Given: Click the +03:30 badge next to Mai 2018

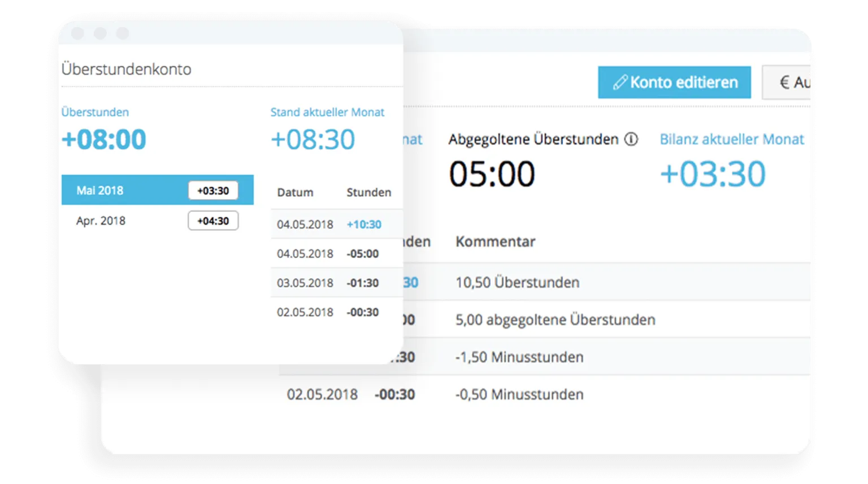Looking at the screenshot, I should [x=213, y=191].
